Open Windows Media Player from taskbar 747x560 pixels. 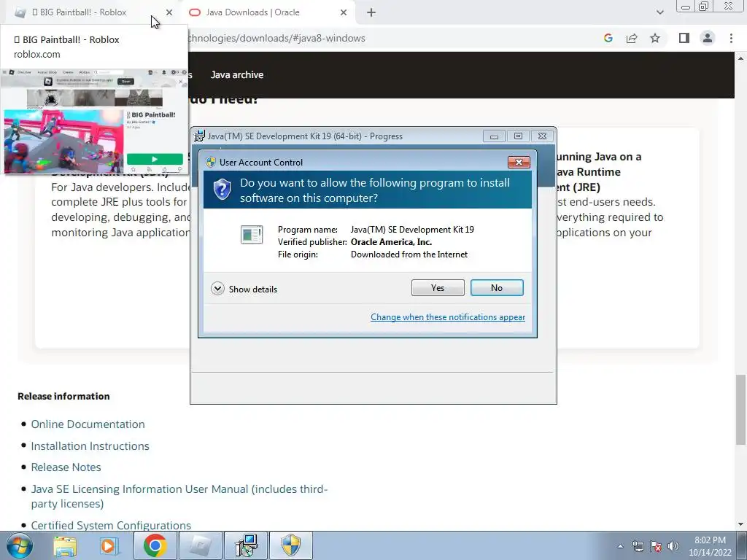click(109, 546)
